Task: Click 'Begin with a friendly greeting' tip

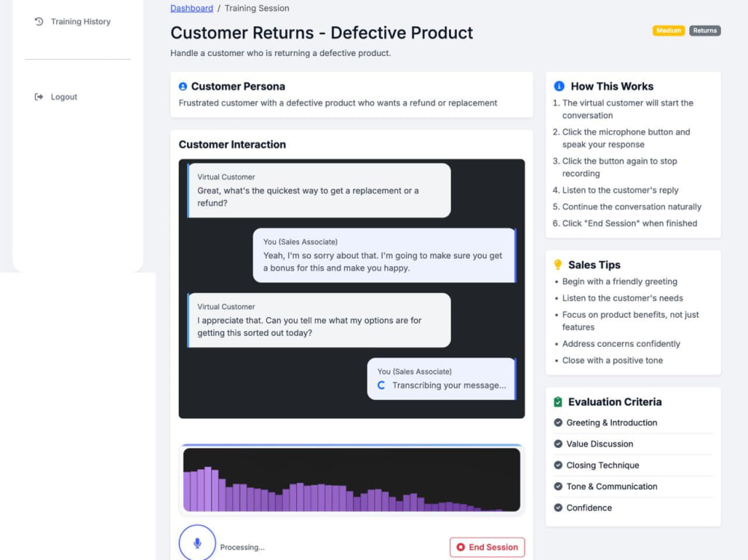Action: (619, 281)
